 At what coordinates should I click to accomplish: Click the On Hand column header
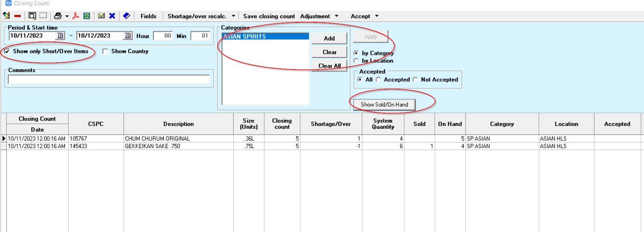coord(450,124)
